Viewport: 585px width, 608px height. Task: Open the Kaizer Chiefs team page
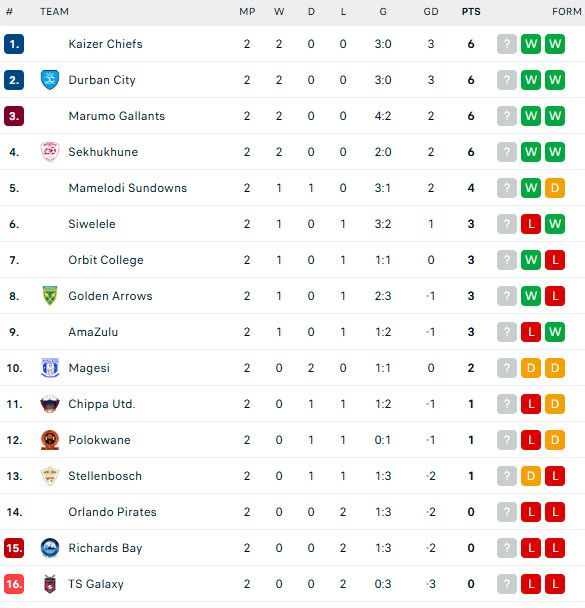[x=105, y=44]
